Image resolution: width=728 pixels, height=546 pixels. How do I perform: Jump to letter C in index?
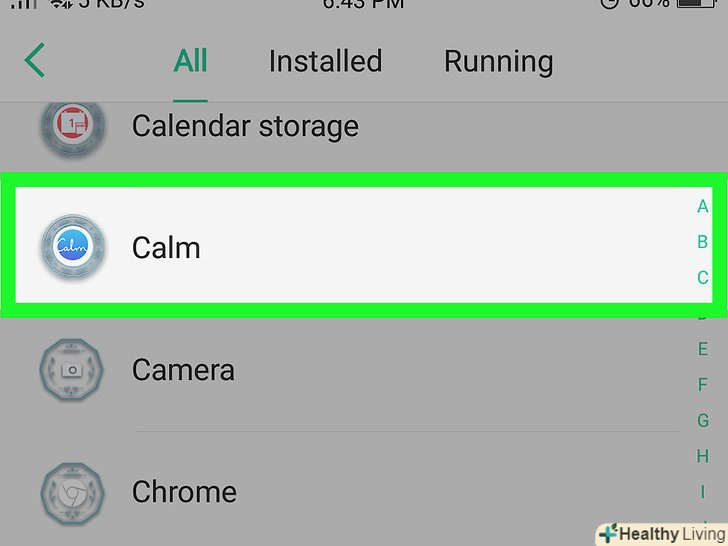click(x=703, y=278)
